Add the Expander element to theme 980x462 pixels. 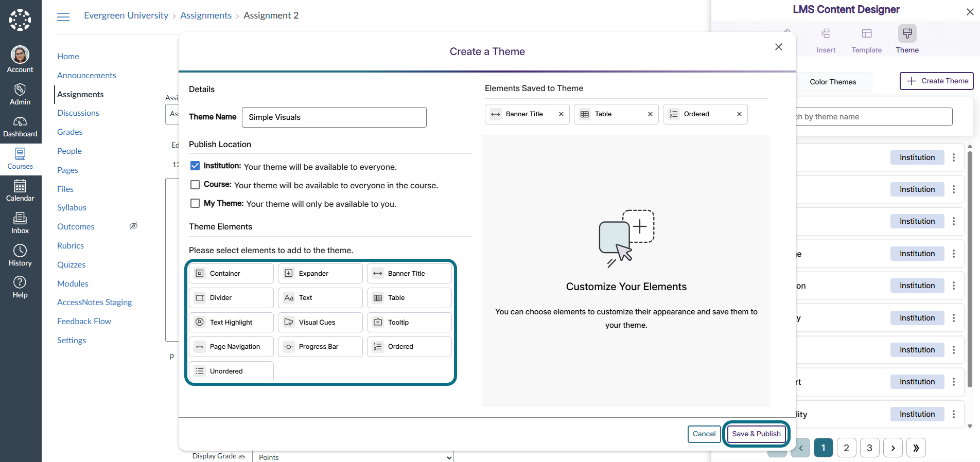click(320, 273)
